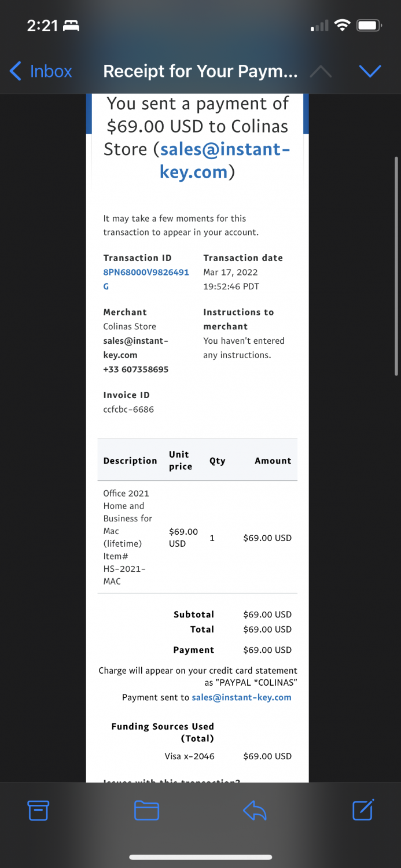Tap the 2:21 clock in status bar
The height and width of the screenshot is (868, 401).
(x=42, y=25)
